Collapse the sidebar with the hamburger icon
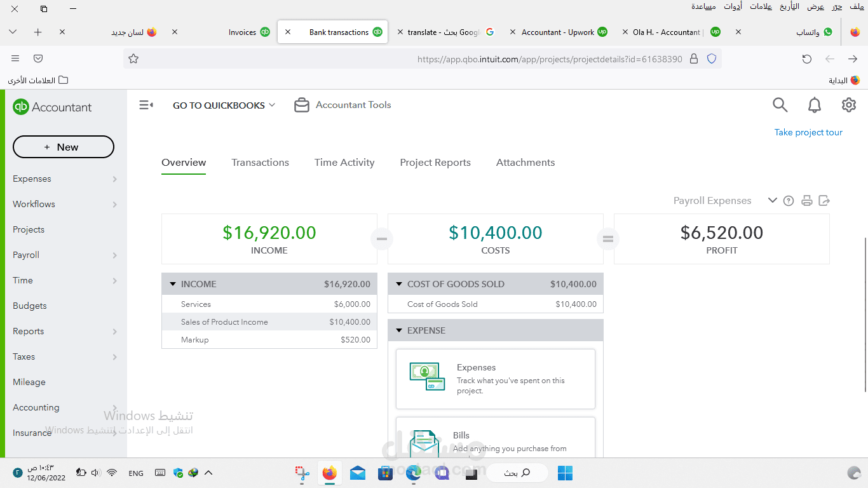This screenshot has width=868, height=488. tap(146, 105)
